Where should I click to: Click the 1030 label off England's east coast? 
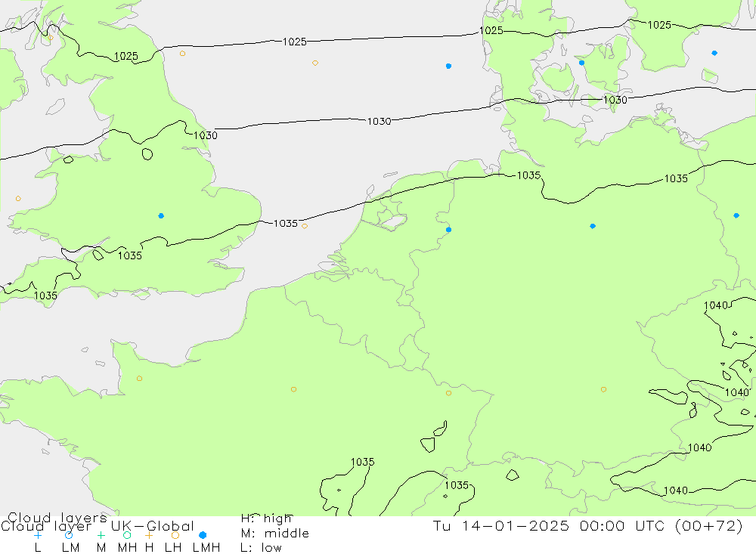tap(206, 135)
